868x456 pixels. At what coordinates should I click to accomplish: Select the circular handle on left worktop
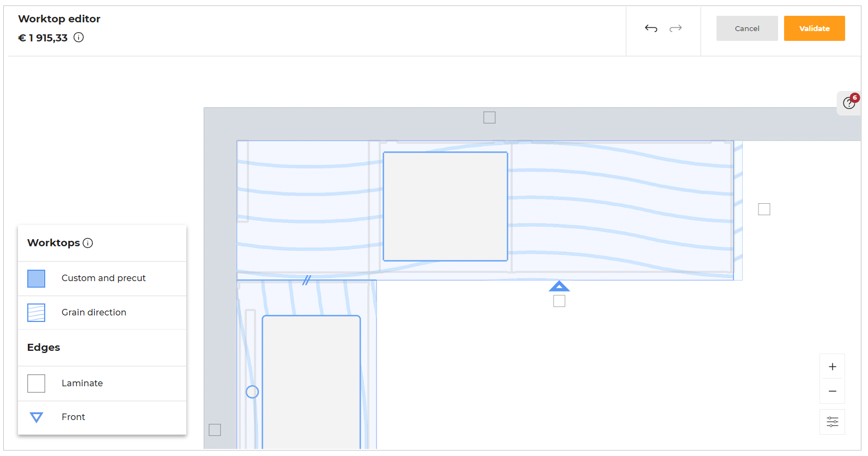(252, 392)
